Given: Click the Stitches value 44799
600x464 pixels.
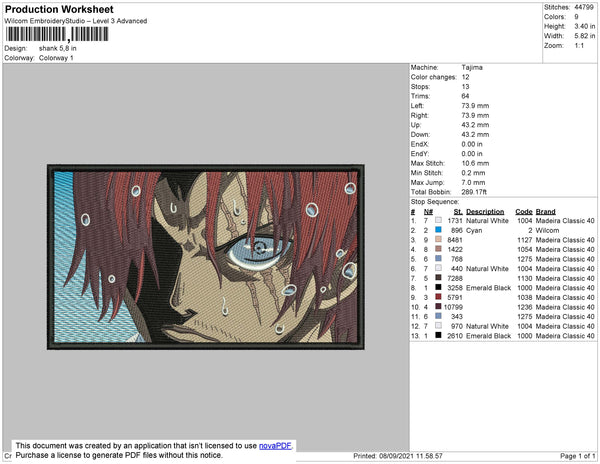Looking at the screenshot, I should 584,7.
